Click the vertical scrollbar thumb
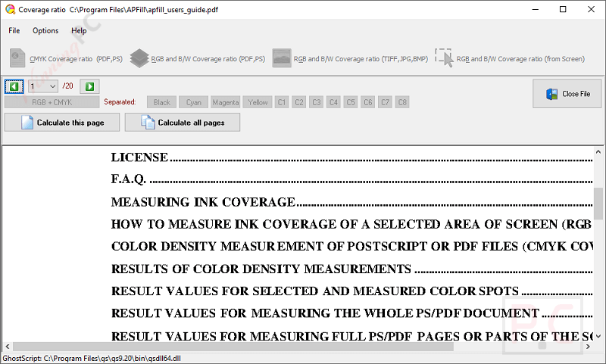This screenshot has width=606, height=364. tap(598, 204)
